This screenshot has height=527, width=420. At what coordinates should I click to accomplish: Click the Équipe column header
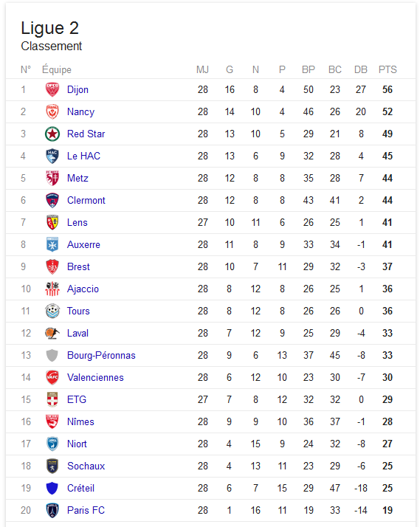[x=56, y=69]
